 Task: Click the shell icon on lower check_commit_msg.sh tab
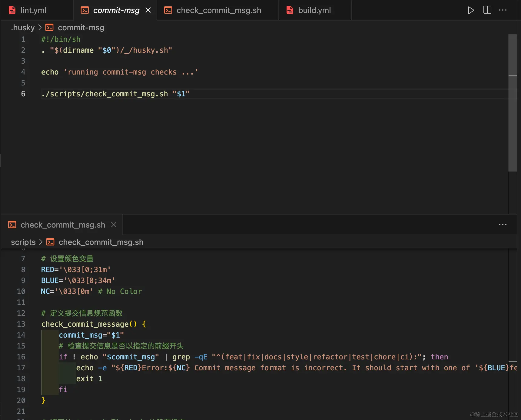[x=12, y=225]
